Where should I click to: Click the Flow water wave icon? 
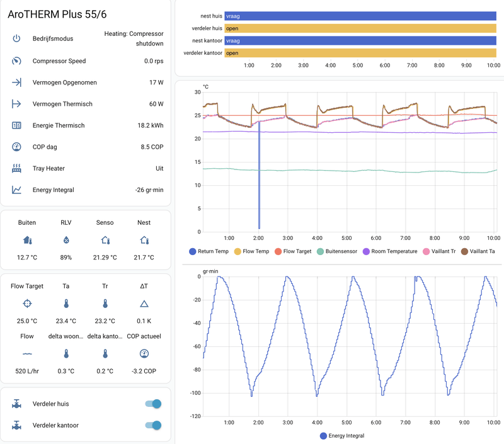[27, 353]
